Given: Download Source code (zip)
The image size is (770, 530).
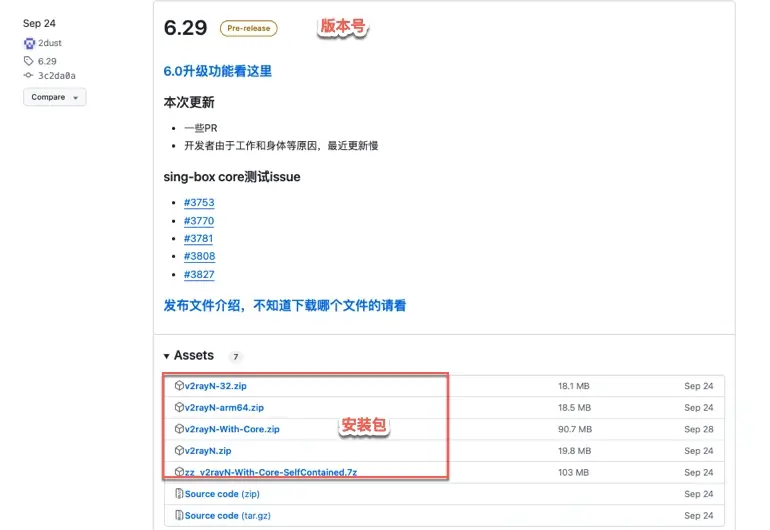Looking at the screenshot, I should click(x=222, y=494).
